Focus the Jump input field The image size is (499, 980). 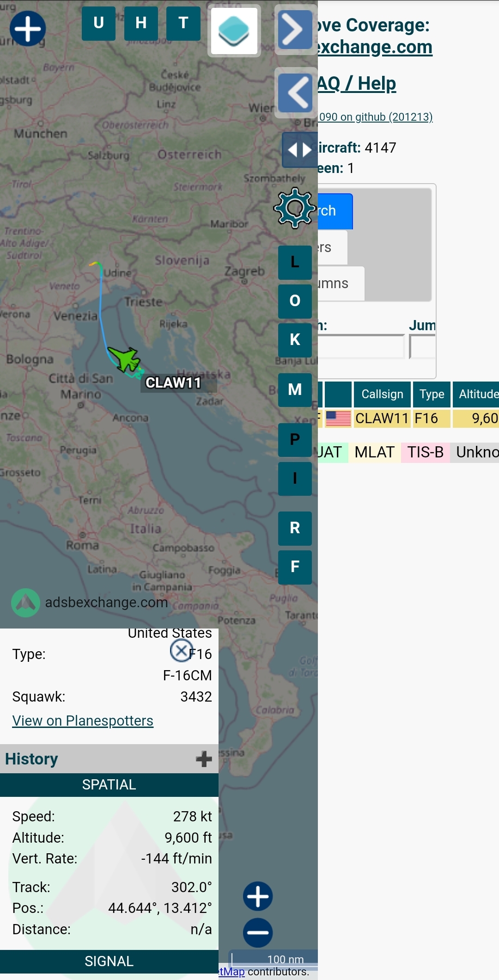click(x=422, y=346)
